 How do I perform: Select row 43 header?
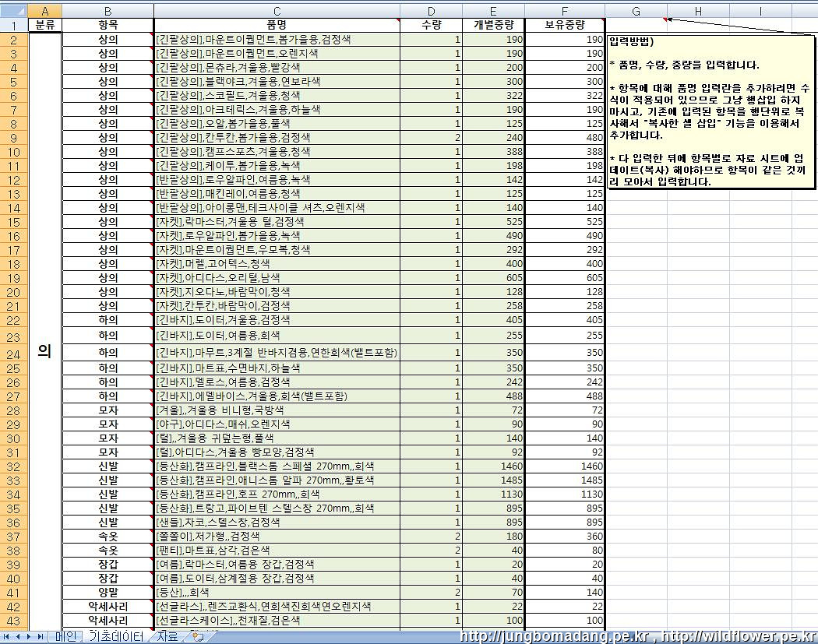coord(13,621)
